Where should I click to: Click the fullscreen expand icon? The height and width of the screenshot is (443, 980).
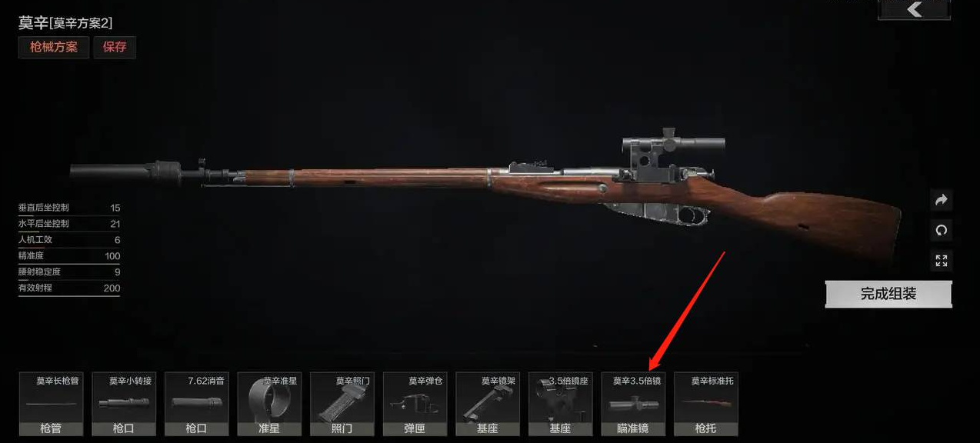click(941, 260)
